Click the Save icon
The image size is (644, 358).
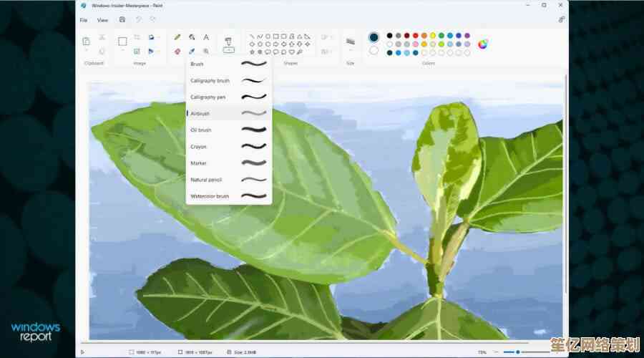122,19
